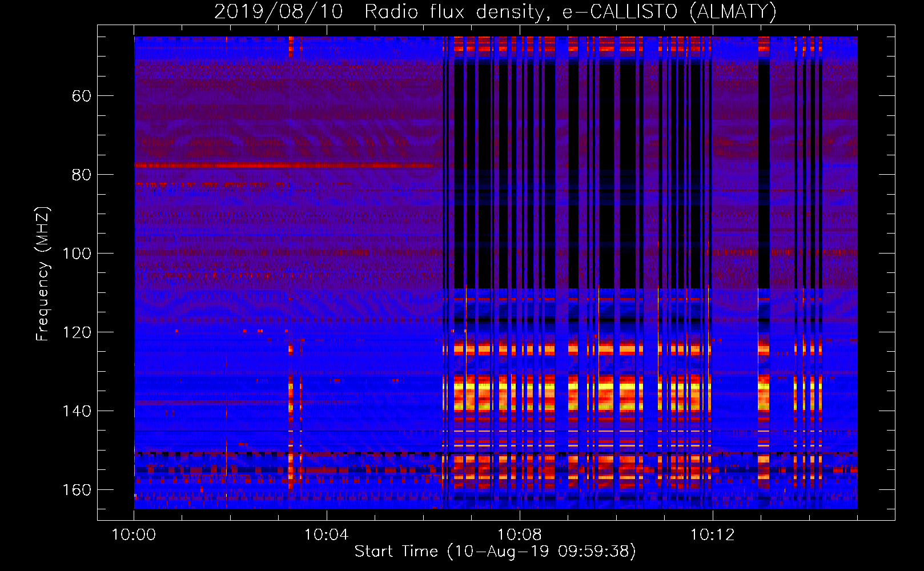Click the 10:12 time tick label
The width and height of the screenshot is (924, 571).
[712, 535]
